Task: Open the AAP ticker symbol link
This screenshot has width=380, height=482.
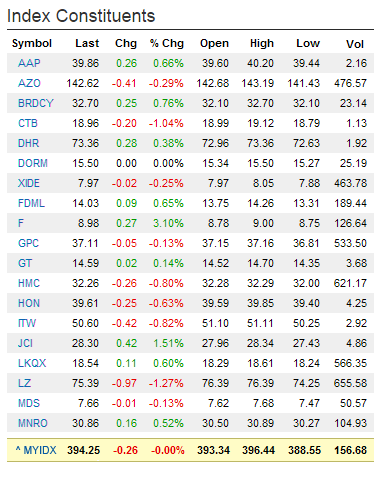Action: pyautogui.click(x=29, y=63)
